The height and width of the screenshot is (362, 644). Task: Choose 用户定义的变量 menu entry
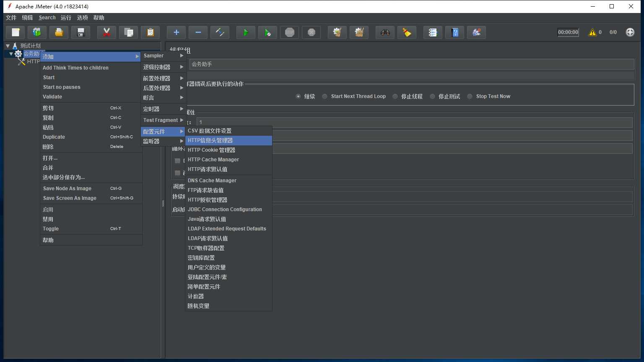(229, 267)
